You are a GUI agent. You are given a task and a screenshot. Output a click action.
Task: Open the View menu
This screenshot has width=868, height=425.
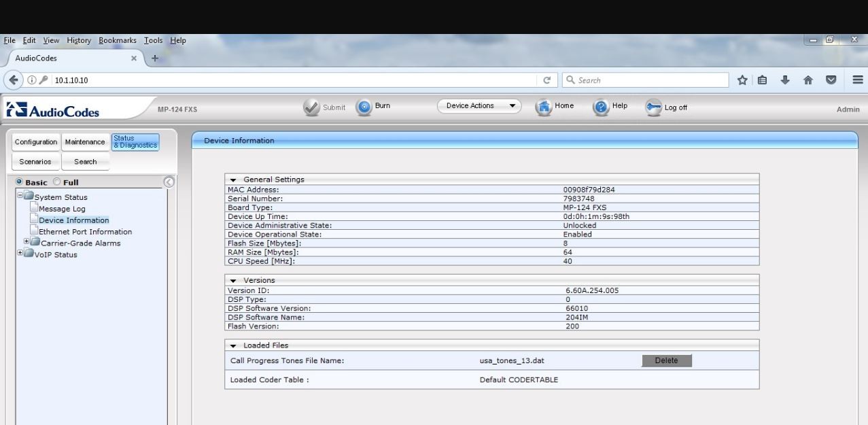[52, 41]
